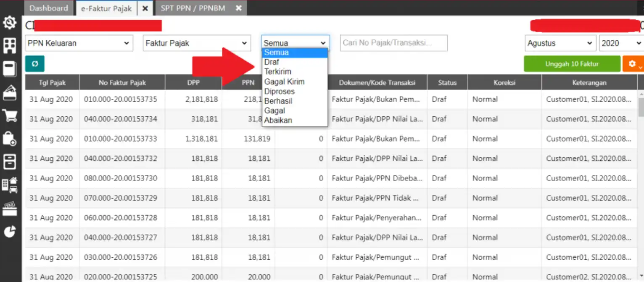This screenshot has width=644, height=282.
Task: Select invoice number 060.000-20.00153728
Action: [x=121, y=218]
